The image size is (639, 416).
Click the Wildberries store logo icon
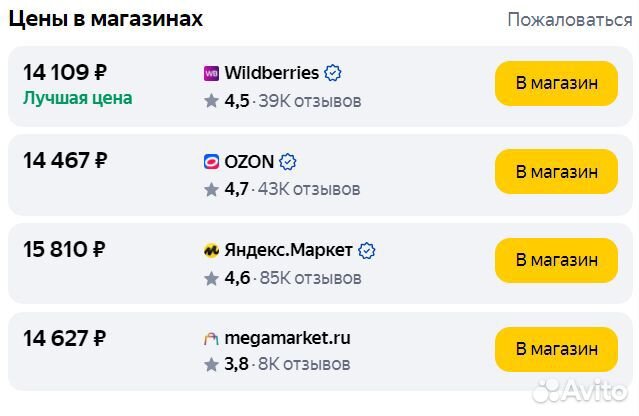(x=211, y=73)
